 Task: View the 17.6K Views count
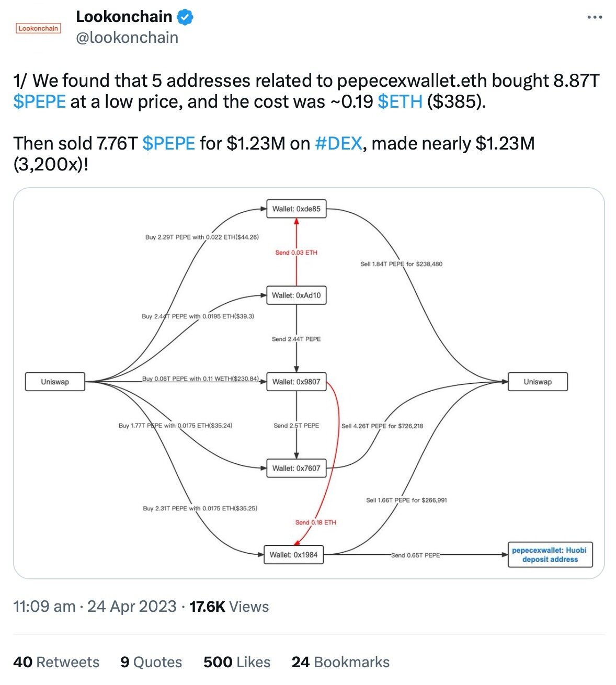pos(229,607)
